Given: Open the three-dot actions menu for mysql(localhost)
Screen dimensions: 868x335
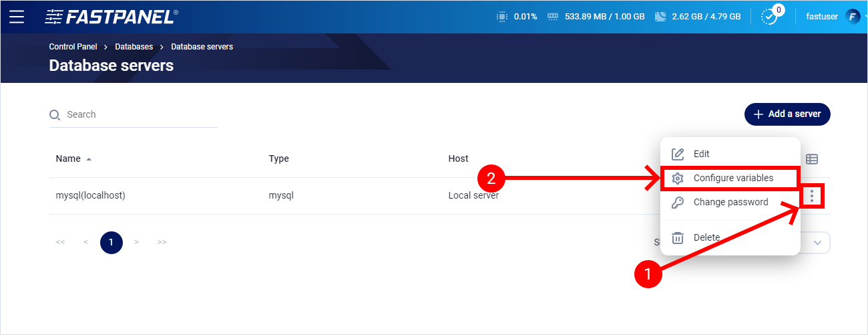Looking at the screenshot, I should coord(812,196).
